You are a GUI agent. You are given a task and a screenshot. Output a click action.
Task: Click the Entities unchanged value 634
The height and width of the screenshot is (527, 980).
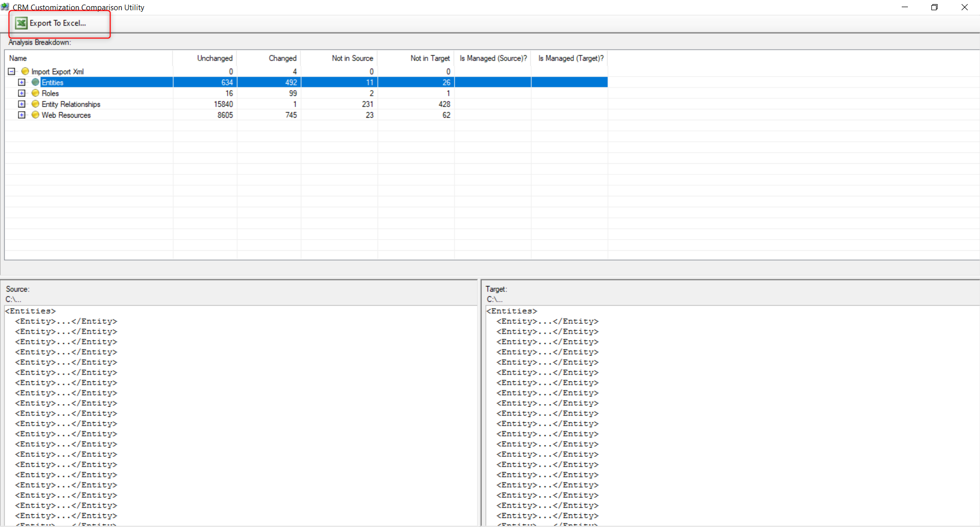pyautogui.click(x=227, y=82)
